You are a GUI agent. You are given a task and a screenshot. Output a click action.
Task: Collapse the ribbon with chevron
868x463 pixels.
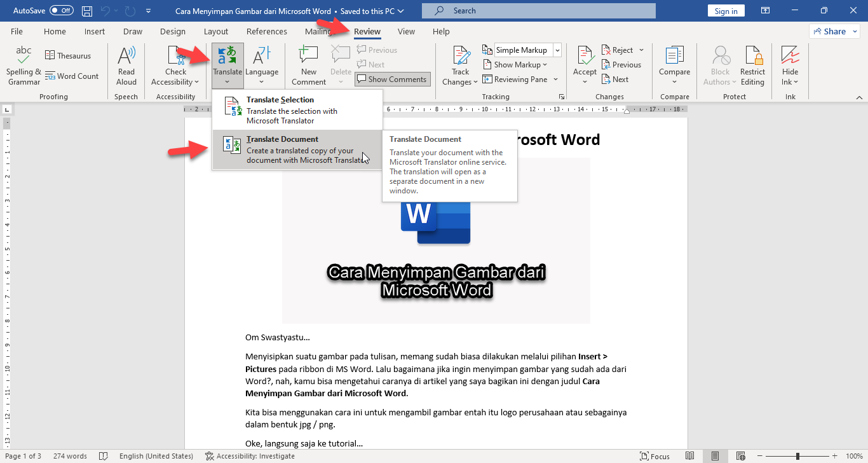click(859, 97)
